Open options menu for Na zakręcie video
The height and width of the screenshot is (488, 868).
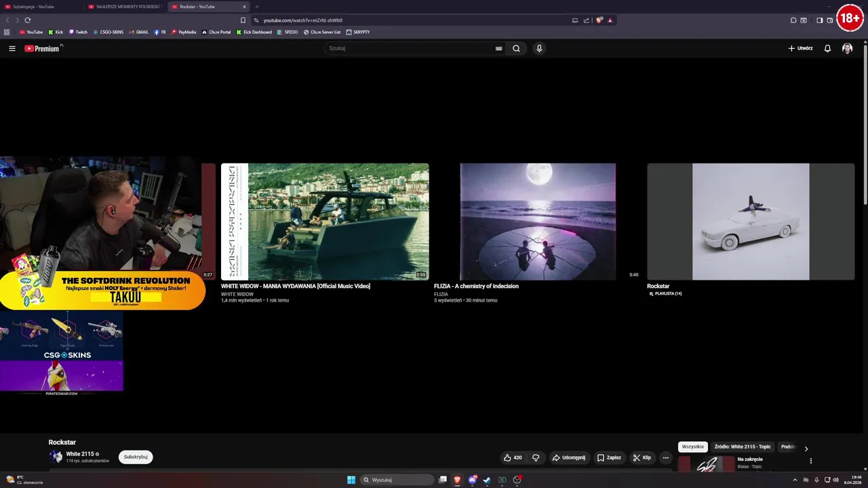click(x=811, y=461)
